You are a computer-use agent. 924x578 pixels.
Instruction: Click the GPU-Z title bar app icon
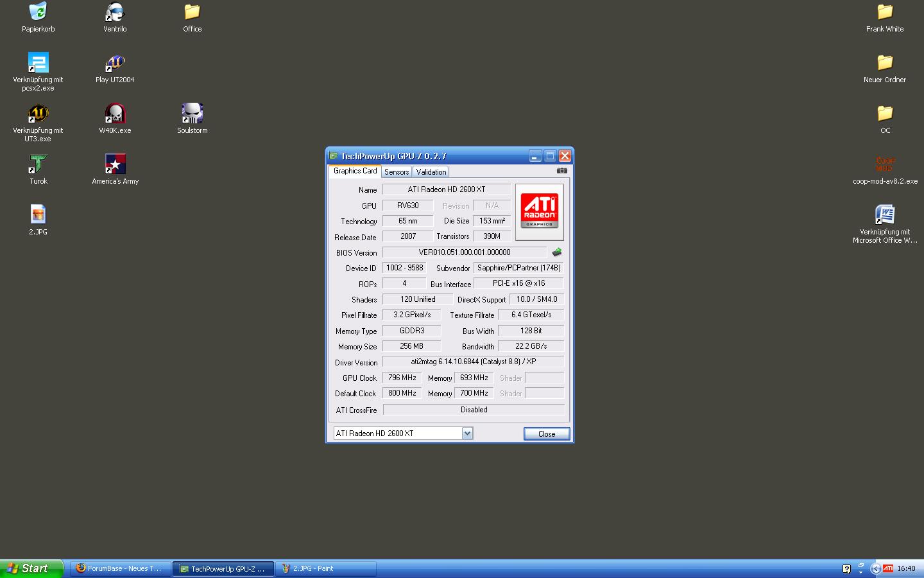click(333, 156)
